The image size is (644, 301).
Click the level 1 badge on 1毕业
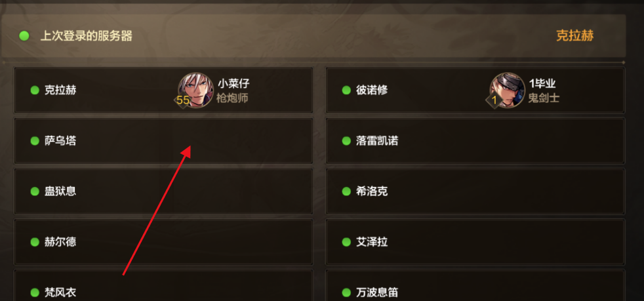point(494,100)
